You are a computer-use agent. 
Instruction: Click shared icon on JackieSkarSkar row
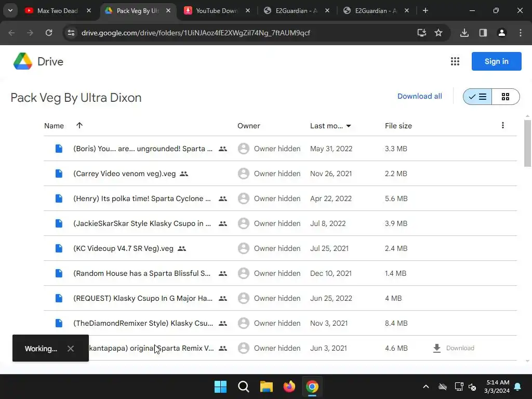coord(223,223)
